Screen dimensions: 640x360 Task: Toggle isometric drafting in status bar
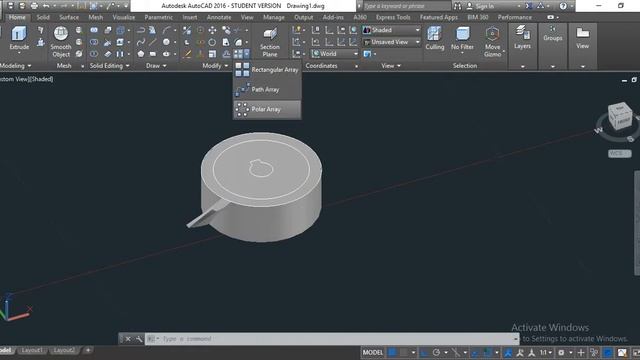pyautogui.click(x=456, y=352)
